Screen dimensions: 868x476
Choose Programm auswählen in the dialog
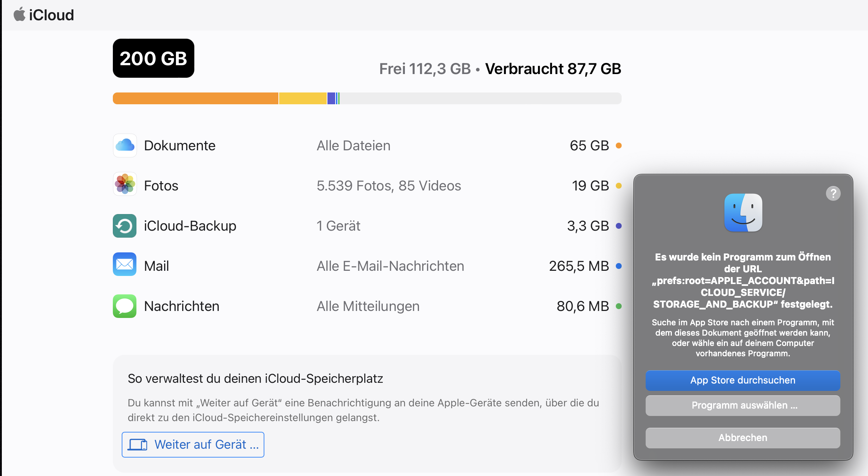click(743, 405)
